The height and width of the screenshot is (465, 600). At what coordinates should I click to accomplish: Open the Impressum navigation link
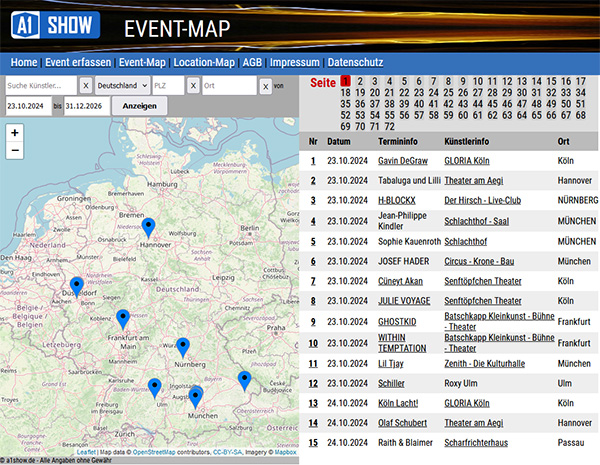[294, 62]
